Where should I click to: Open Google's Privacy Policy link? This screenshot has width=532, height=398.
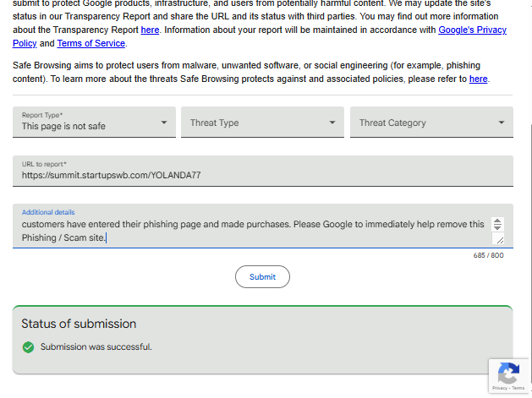click(x=472, y=30)
